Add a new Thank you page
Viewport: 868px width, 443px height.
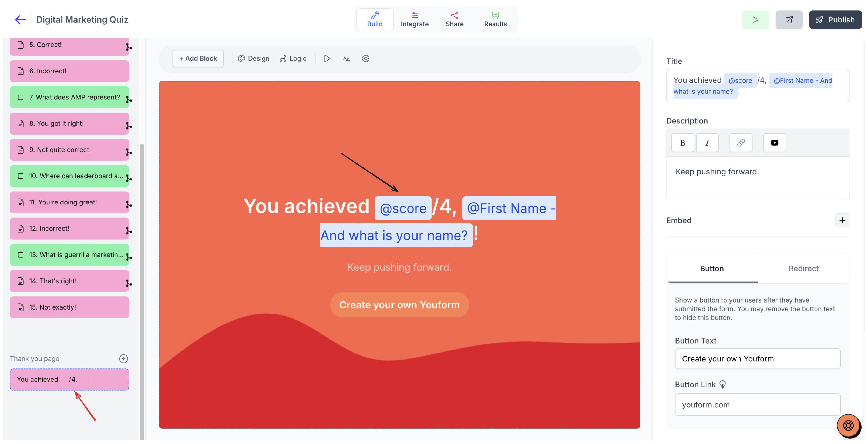pos(123,359)
